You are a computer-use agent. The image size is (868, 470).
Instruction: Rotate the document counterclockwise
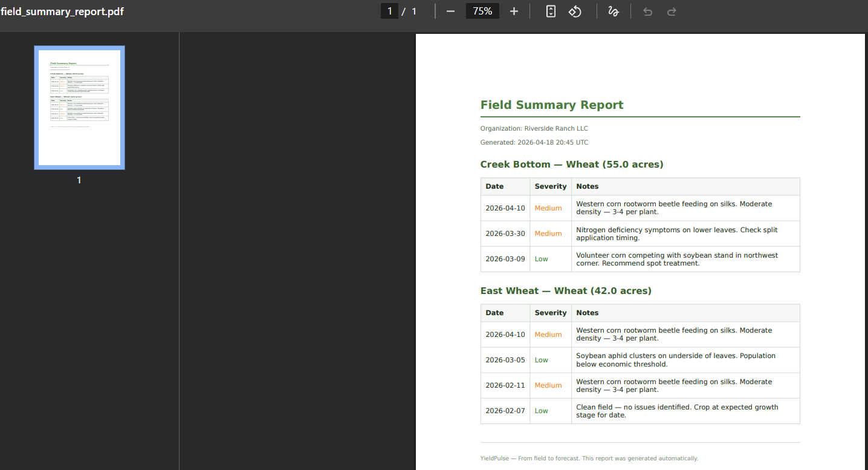point(575,11)
